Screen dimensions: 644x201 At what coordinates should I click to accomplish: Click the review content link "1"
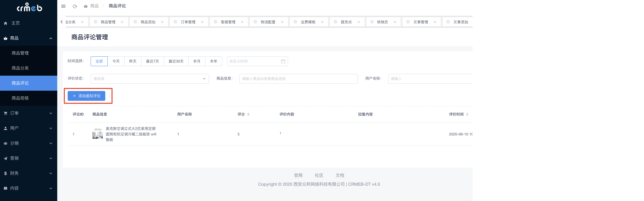pos(280,133)
